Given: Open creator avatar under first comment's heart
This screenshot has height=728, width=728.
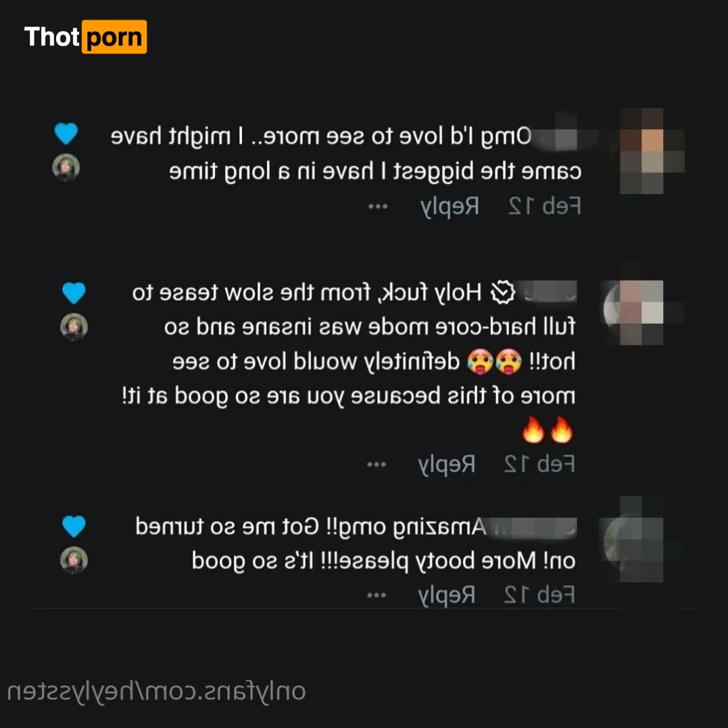Looking at the screenshot, I should coord(66,167).
